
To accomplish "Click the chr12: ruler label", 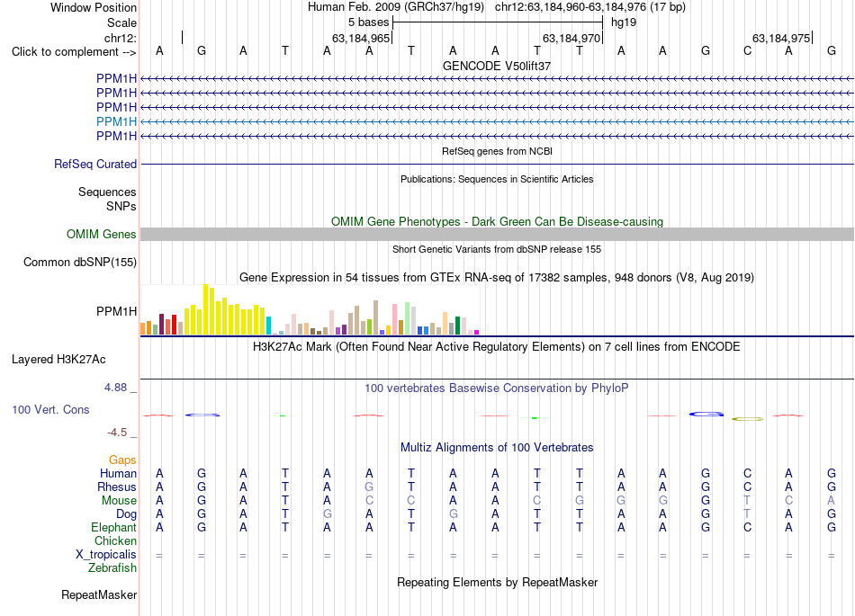I will click(x=120, y=38).
